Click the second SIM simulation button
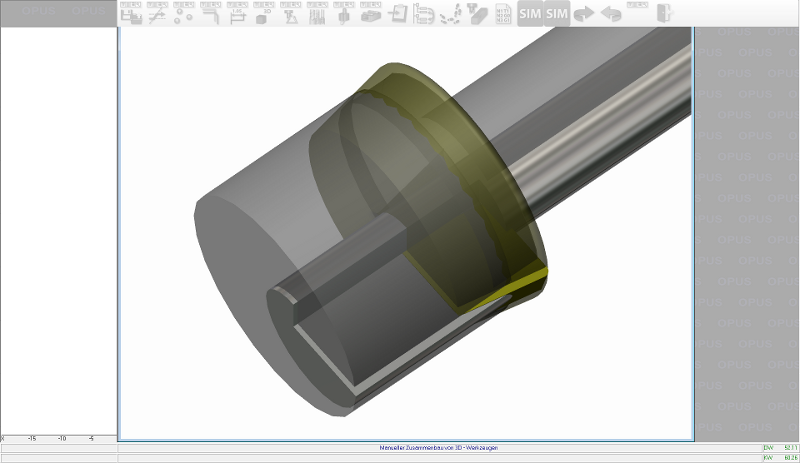 [x=557, y=14]
